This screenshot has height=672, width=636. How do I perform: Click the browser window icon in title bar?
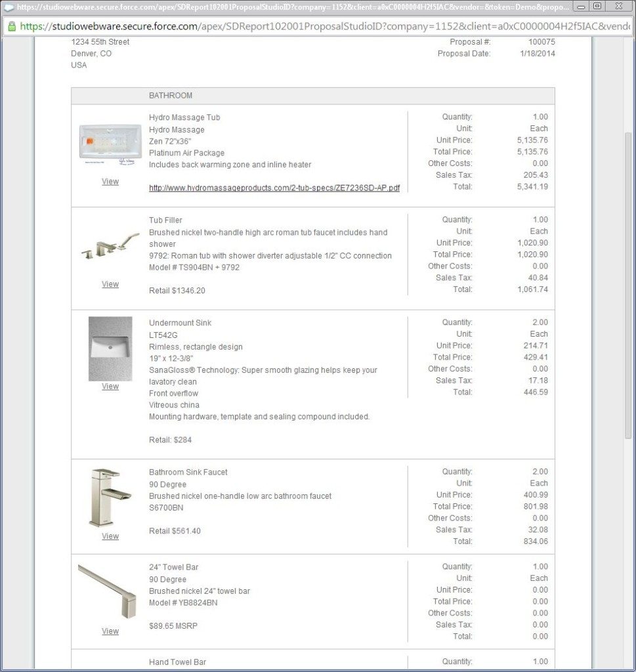(x=9, y=7)
